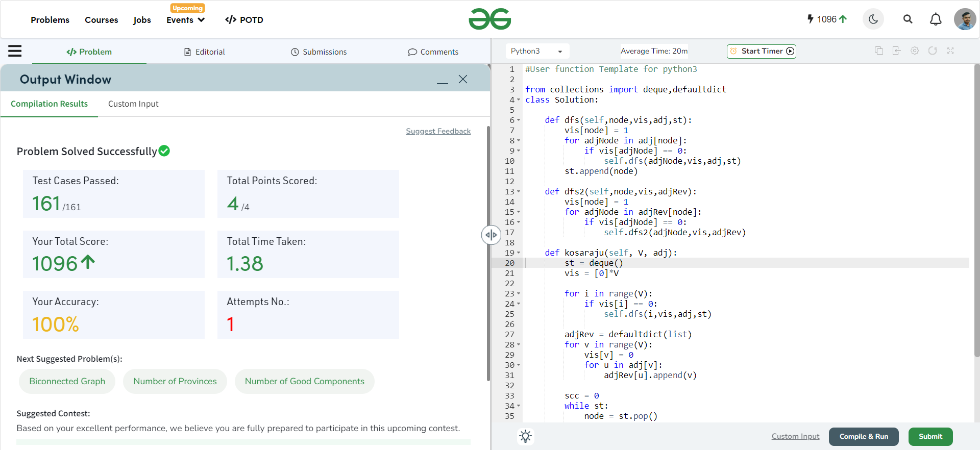The width and height of the screenshot is (980, 450).
Task: Click the '100%' accuracy value
Action: tap(56, 324)
